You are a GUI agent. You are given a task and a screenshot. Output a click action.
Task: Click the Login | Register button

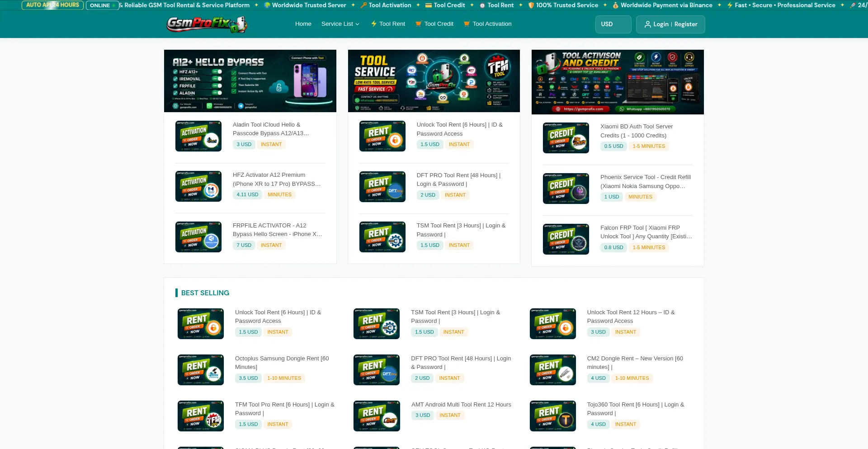click(x=670, y=24)
